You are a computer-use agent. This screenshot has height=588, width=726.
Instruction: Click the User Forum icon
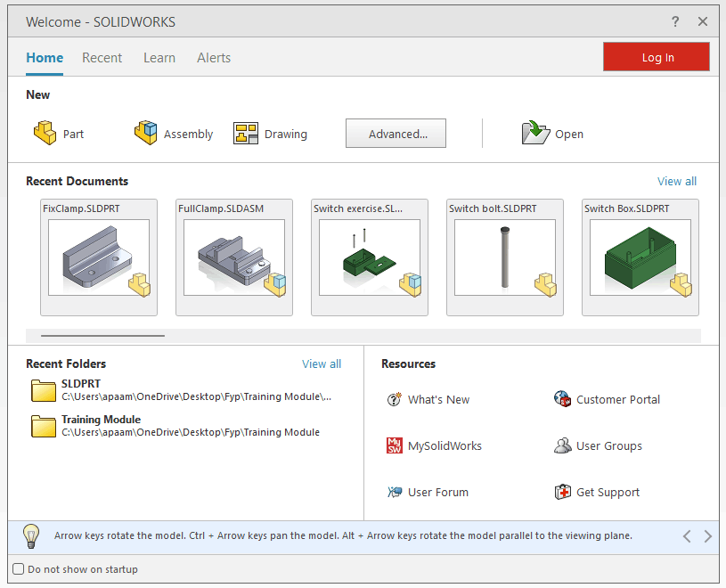(394, 492)
